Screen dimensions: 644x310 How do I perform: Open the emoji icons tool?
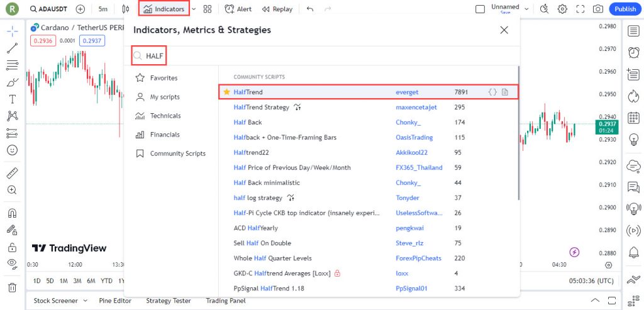click(13, 150)
